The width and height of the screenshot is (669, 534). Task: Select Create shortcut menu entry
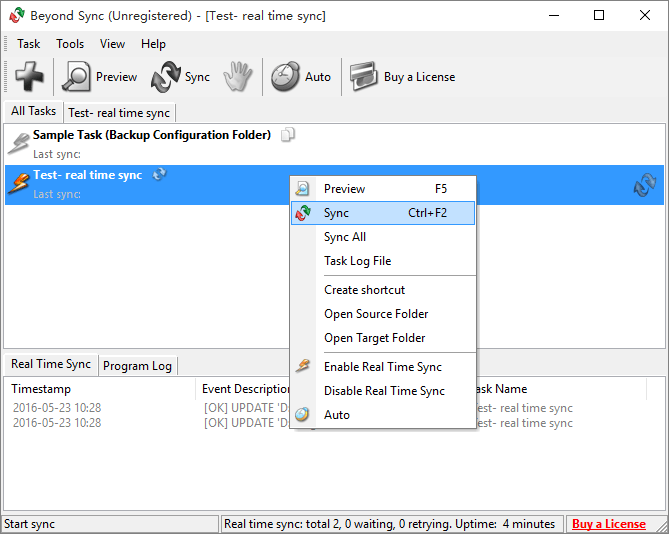tap(364, 290)
